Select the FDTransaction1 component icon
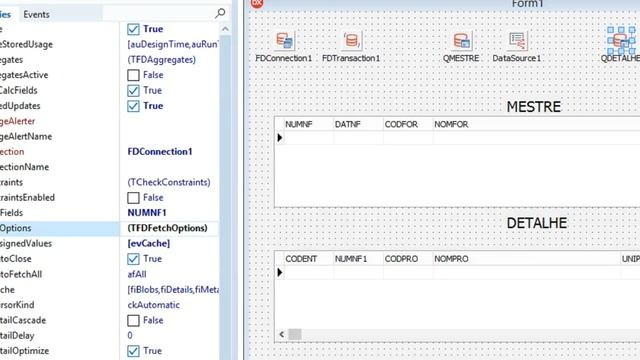 point(351,40)
